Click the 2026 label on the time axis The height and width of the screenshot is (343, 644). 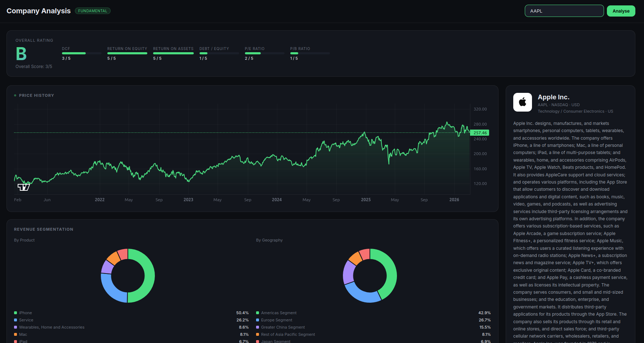[454, 200]
